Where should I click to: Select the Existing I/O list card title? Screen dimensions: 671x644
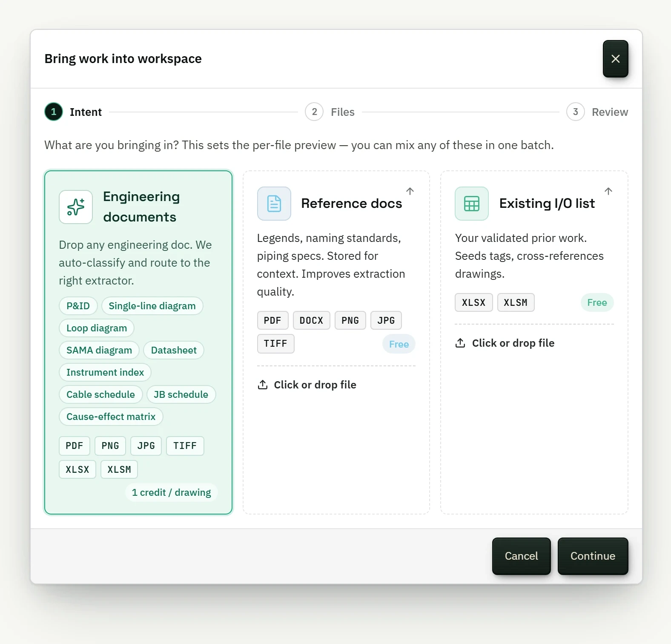(x=547, y=203)
